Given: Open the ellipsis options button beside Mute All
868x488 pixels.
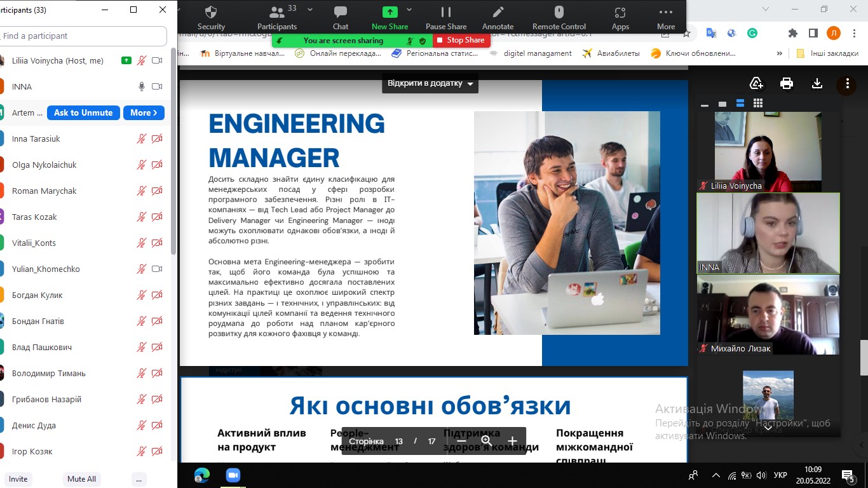Looking at the screenshot, I should [x=139, y=479].
